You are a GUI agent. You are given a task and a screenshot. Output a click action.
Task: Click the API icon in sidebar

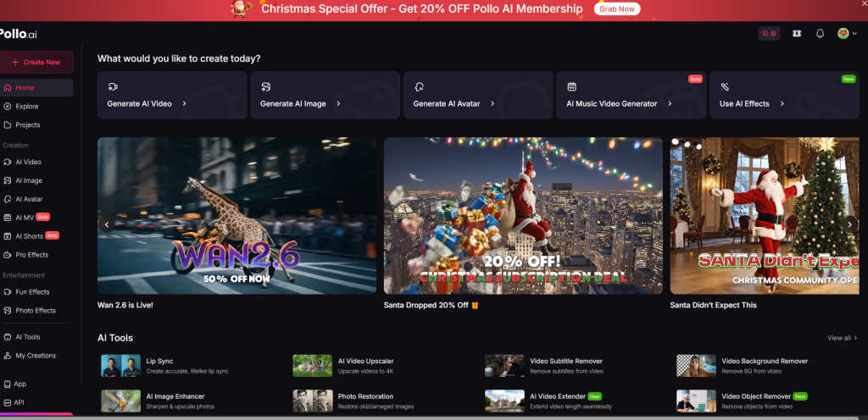coord(7,402)
